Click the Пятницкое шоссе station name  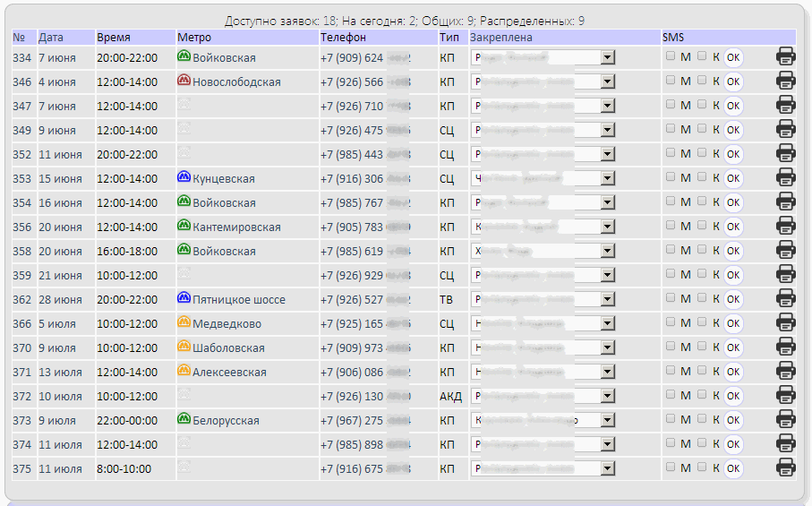pyautogui.click(x=238, y=299)
